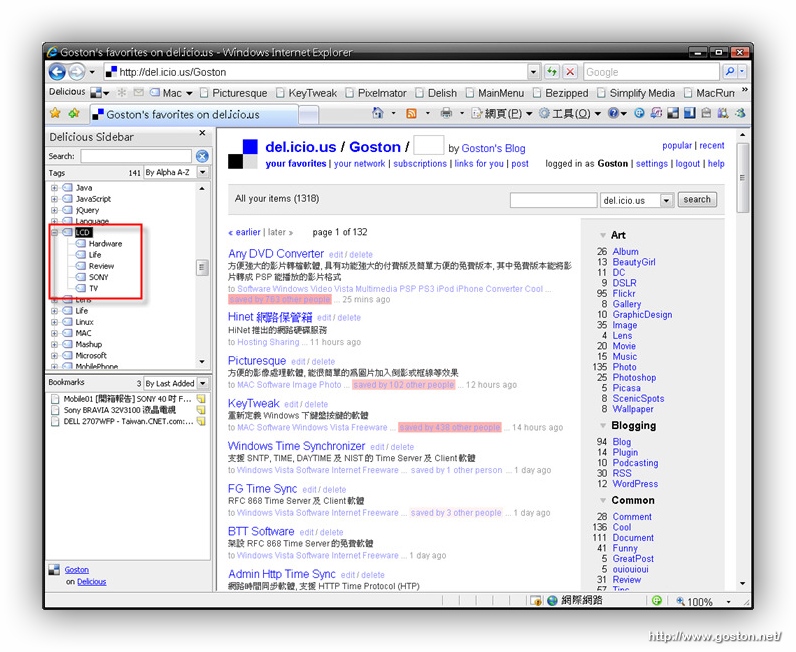Open the Home page icon

(378, 114)
